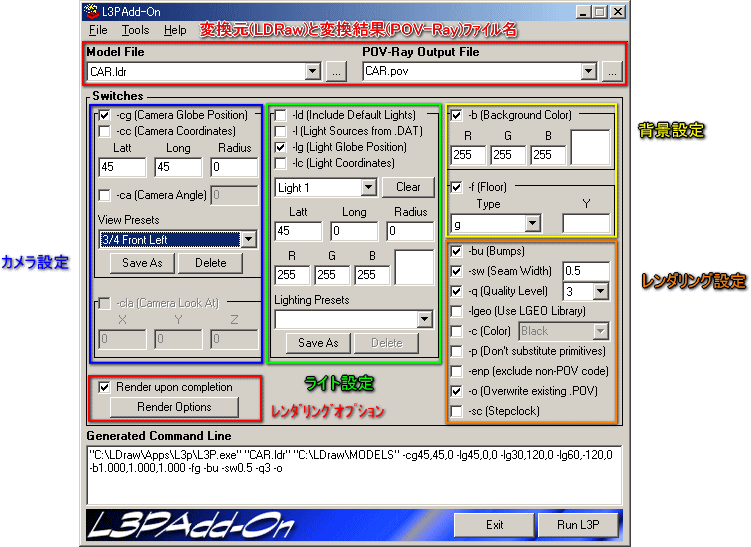751x547 pixels.
Task: Enable -ca Camera Angle checkbox
Action: click(x=104, y=195)
